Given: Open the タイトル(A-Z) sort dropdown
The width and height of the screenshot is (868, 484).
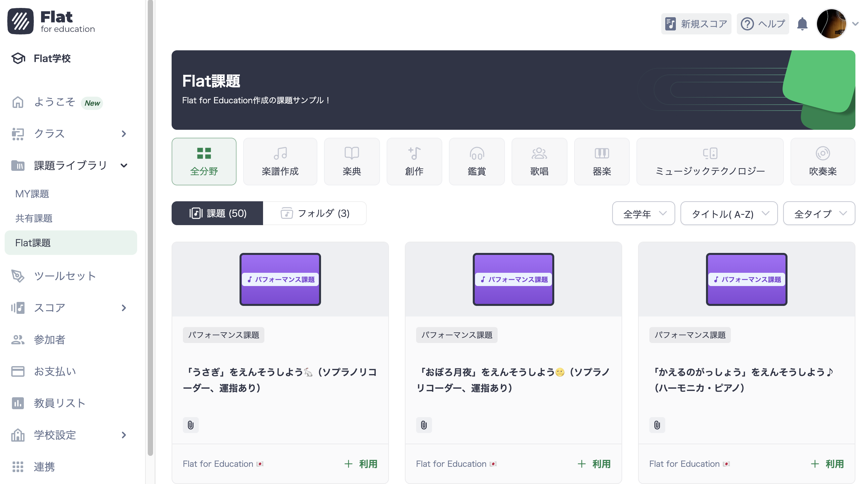Looking at the screenshot, I should pyautogui.click(x=729, y=213).
